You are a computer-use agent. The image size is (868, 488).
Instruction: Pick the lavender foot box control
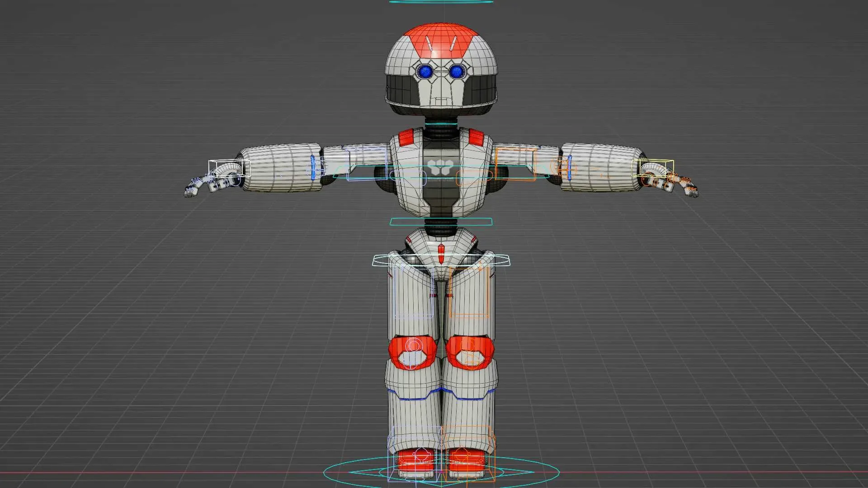coord(415,453)
